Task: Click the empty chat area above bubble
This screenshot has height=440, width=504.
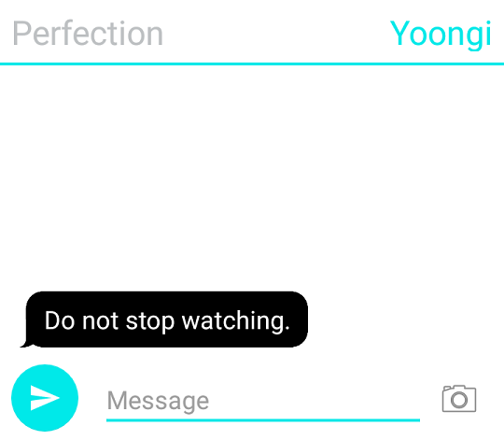Action: [252, 177]
